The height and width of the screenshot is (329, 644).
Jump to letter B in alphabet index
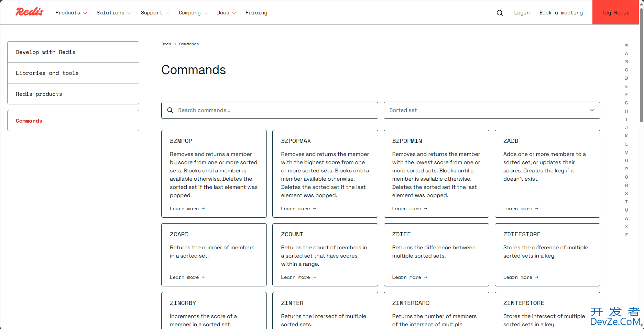click(x=626, y=62)
